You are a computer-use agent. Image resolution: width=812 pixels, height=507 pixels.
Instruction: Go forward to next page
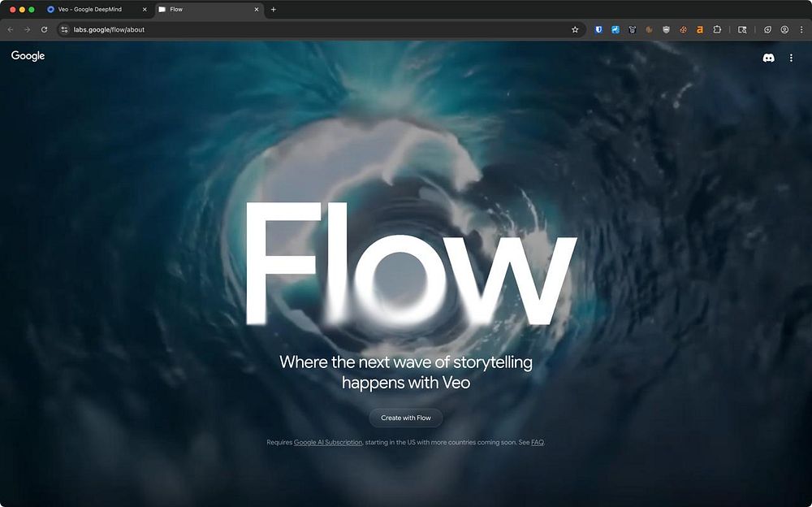point(27,29)
